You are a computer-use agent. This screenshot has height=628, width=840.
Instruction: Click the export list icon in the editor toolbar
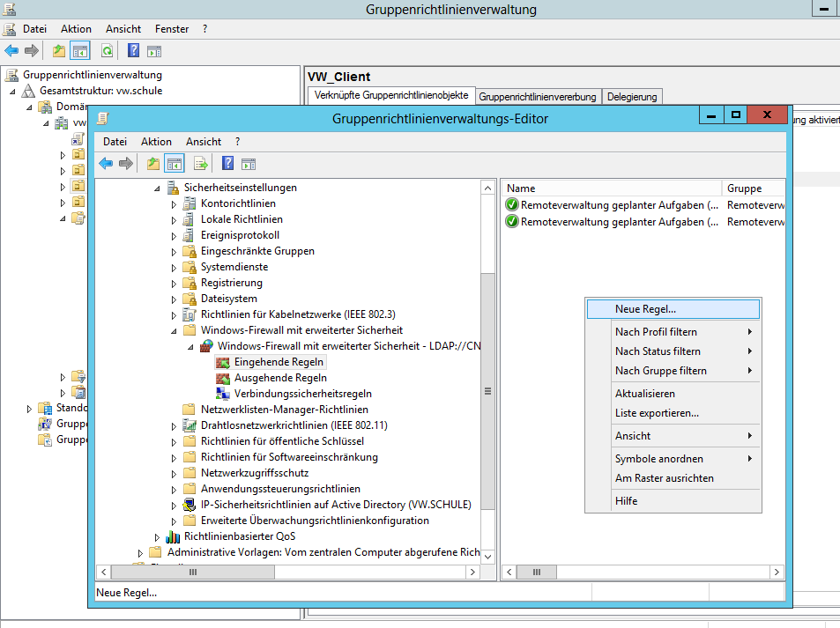click(x=201, y=163)
